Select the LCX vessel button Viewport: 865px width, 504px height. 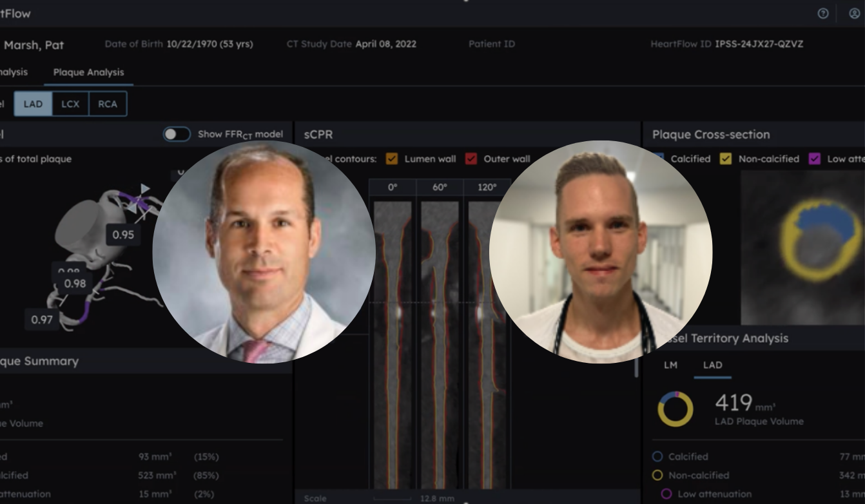(x=70, y=104)
